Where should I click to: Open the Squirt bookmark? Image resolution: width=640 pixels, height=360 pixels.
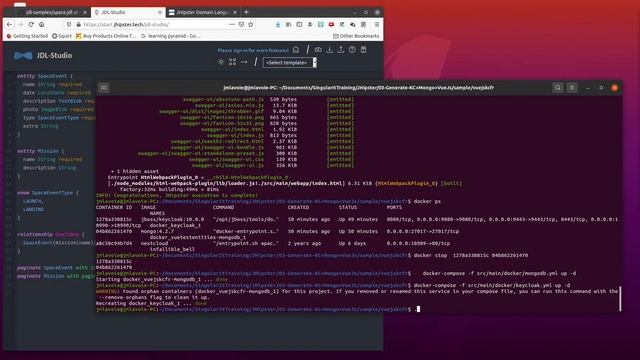tap(62, 36)
